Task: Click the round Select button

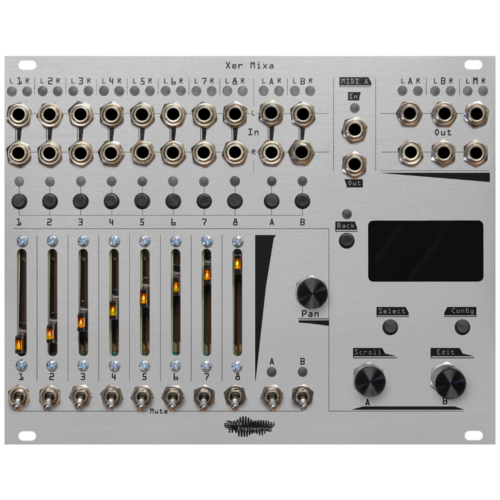Action: click(x=390, y=327)
